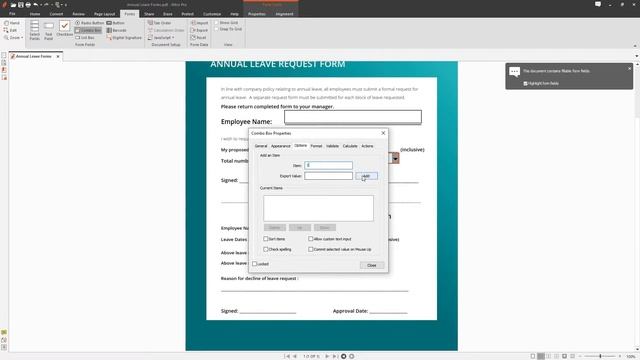Image resolution: width=640 pixels, height=360 pixels.
Task: Choose the Text Field tool
Action: [x=49, y=31]
